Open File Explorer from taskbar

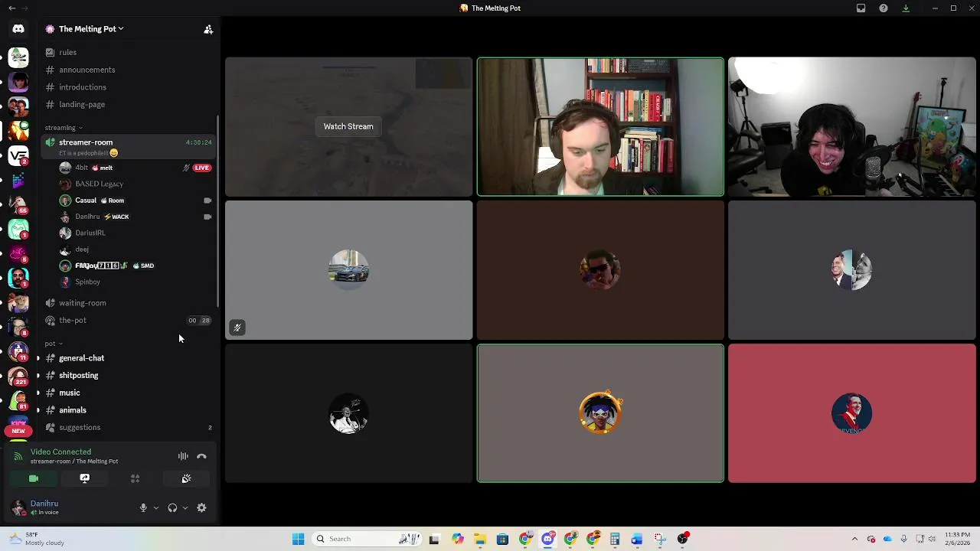click(x=480, y=539)
